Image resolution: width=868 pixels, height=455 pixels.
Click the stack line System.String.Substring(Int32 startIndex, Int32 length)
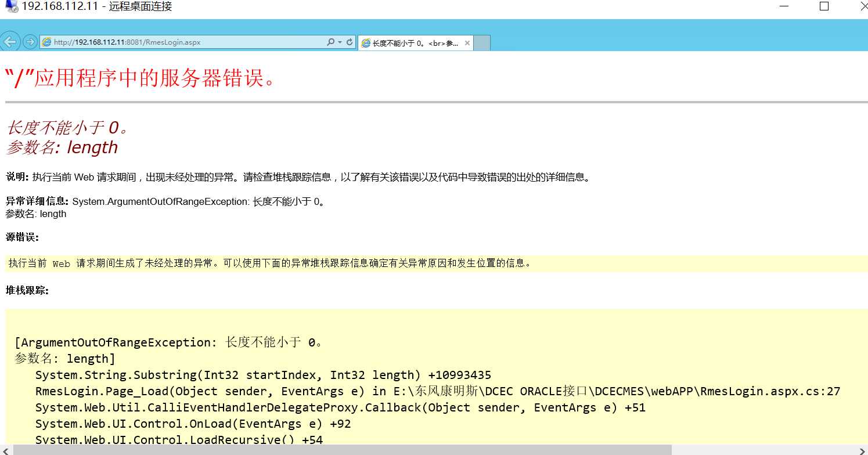pyautogui.click(x=263, y=375)
